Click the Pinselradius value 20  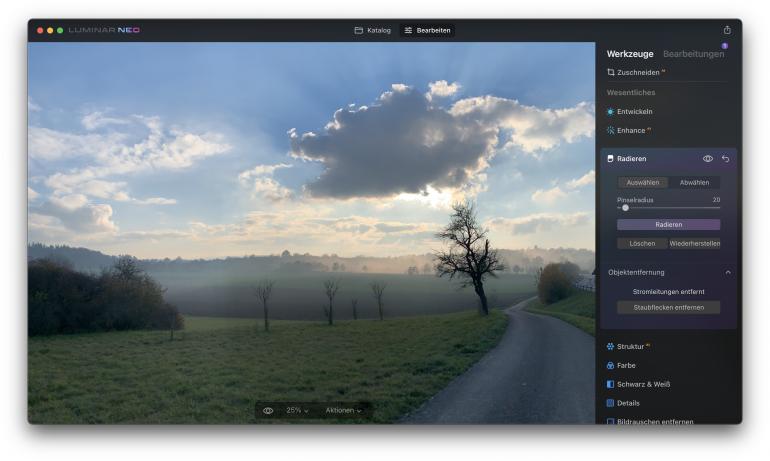716,200
